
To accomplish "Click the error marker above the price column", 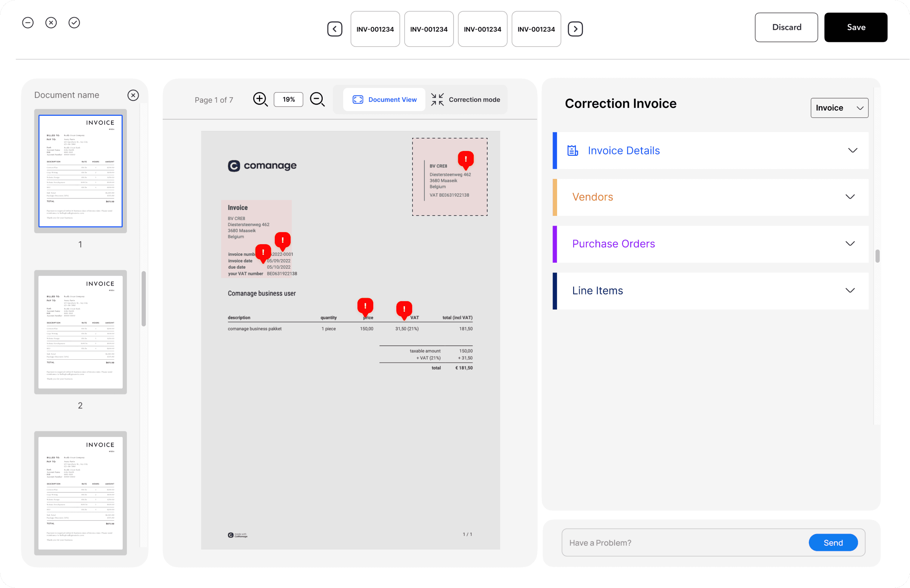I will coord(365,306).
